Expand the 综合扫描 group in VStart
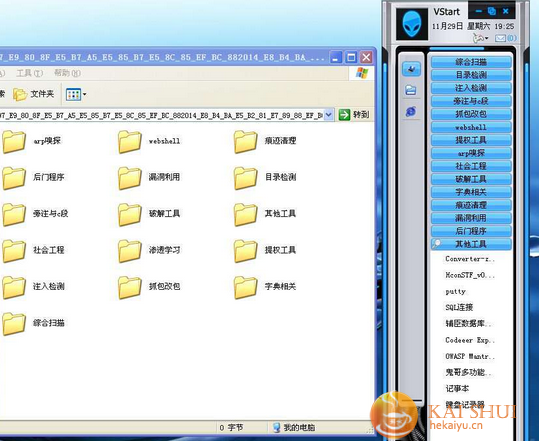Screen dimensions: 539x441 tap(471, 62)
